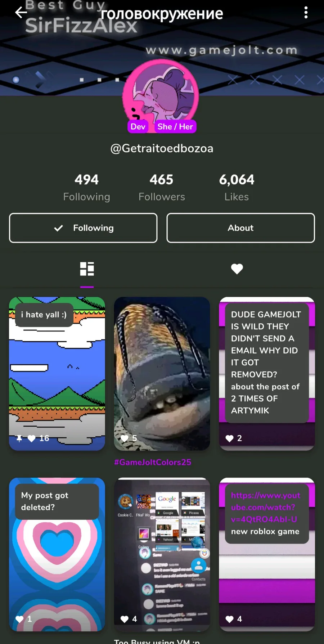Open the #GameJoltColors25 hashtag
The height and width of the screenshot is (644, 324).
point(153,462)
